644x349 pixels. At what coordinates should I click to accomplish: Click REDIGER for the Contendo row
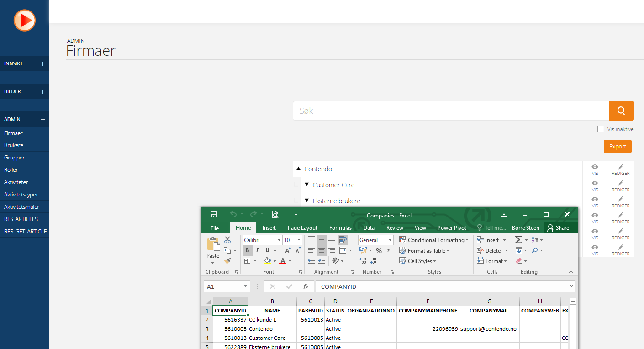pyautogui.click(x=620, y=169)
